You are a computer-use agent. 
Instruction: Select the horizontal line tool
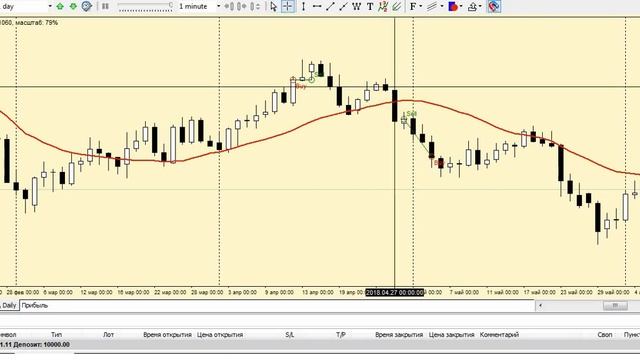(x=317, y=7)
